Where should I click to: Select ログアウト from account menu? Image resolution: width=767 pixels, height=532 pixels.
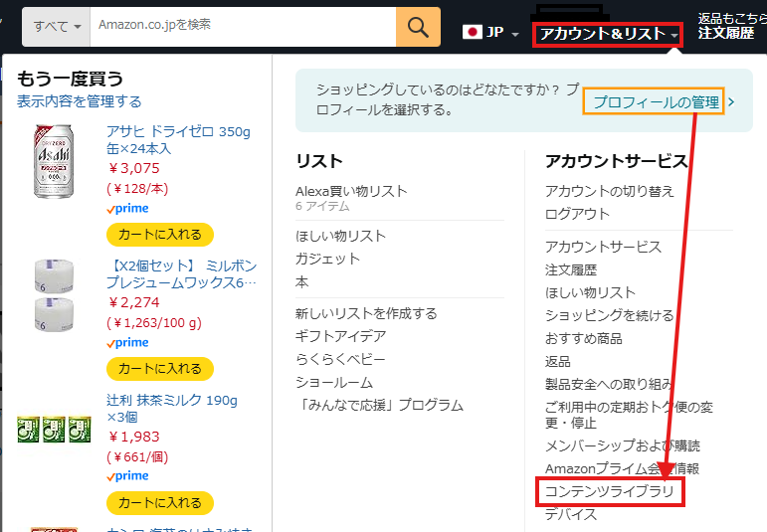pyautogui.click(x=577, y=214)
